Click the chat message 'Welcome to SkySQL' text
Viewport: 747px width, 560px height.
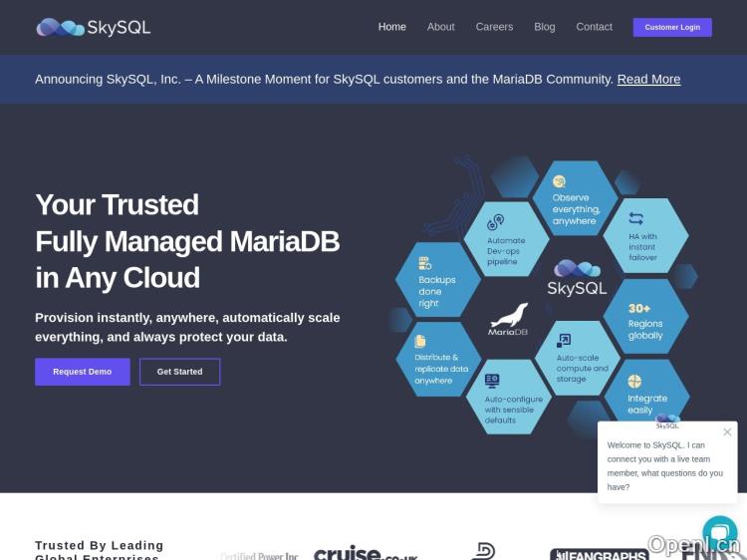[665, 466]
